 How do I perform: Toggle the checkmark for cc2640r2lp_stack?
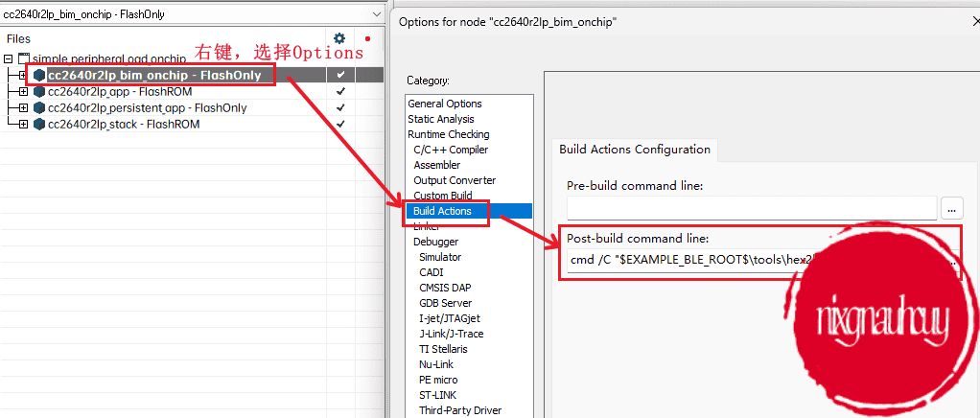340,125
